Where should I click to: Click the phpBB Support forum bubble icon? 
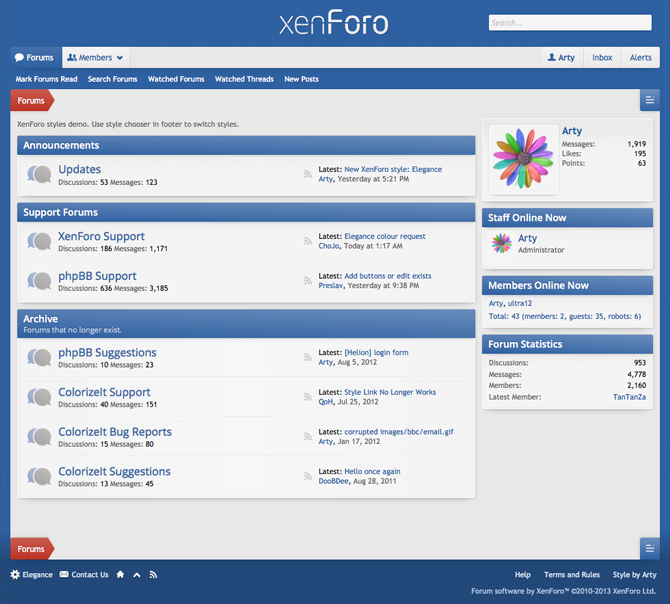pos(39,281)
